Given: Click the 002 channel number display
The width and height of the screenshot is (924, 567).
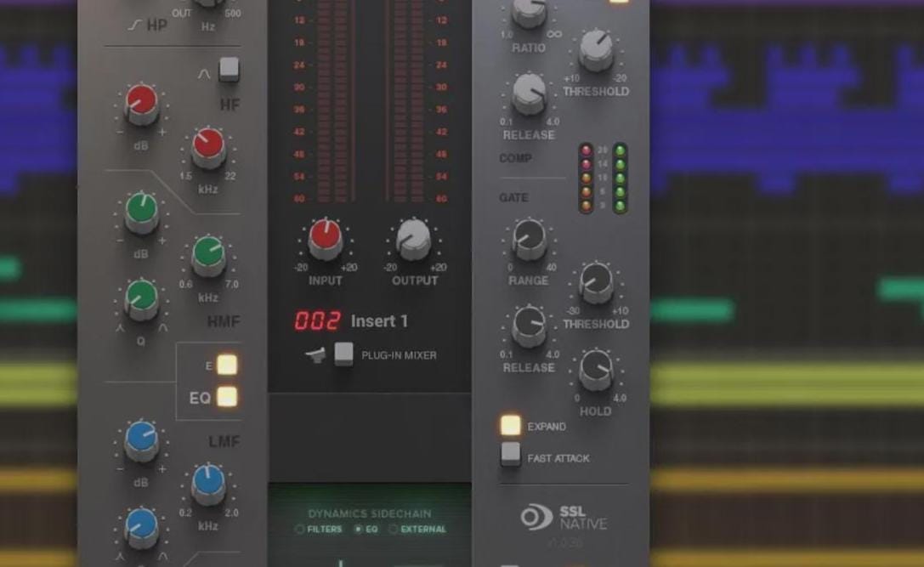Looking at the screenshot, I should pyautogui.click(x=317, y=320).
